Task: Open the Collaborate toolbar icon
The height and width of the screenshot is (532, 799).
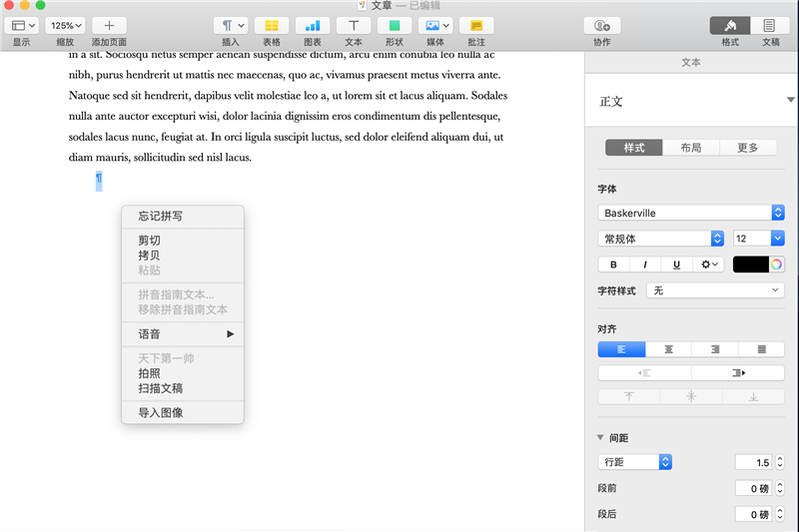Action: pyautogui.click(x=601, y=25)
